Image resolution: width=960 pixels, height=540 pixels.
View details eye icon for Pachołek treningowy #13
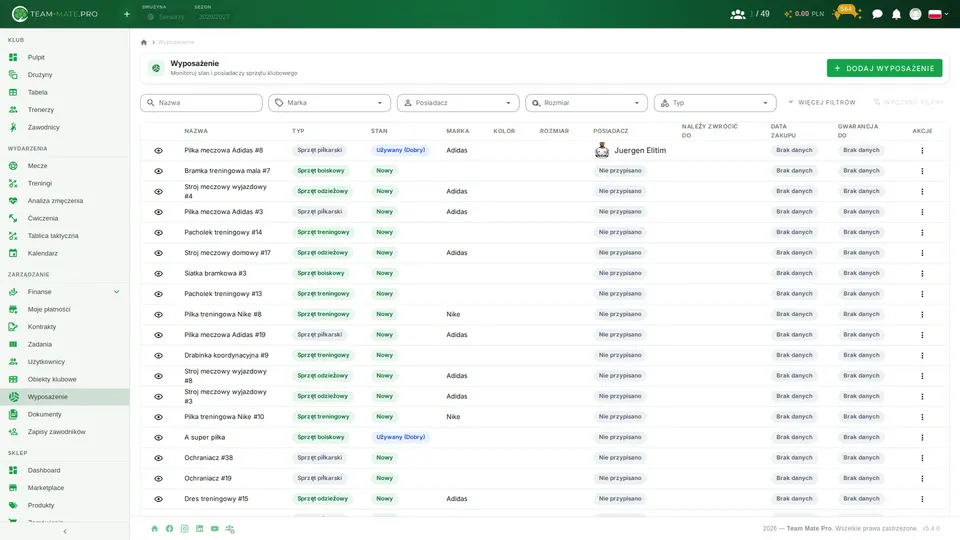click(x=159, y=294)
